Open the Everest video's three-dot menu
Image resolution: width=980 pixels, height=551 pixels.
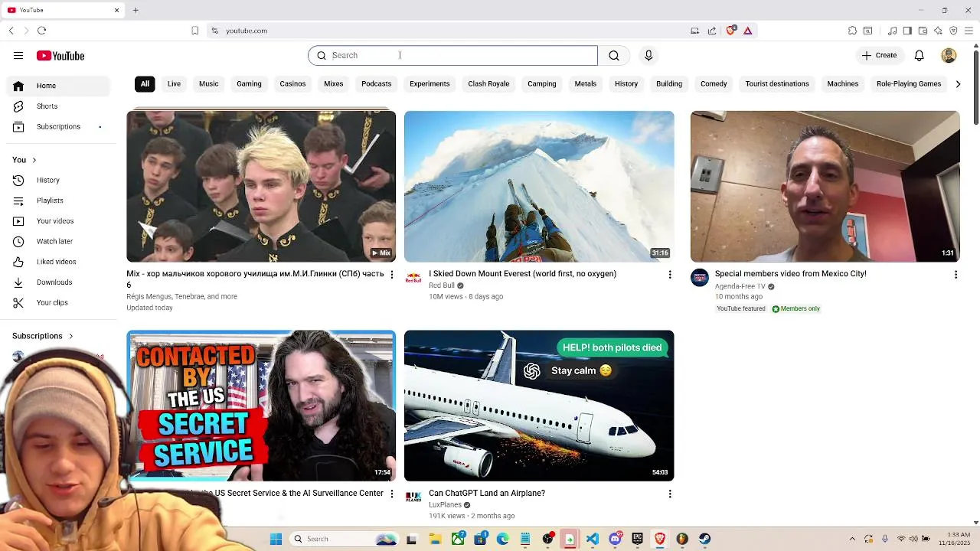670,275
